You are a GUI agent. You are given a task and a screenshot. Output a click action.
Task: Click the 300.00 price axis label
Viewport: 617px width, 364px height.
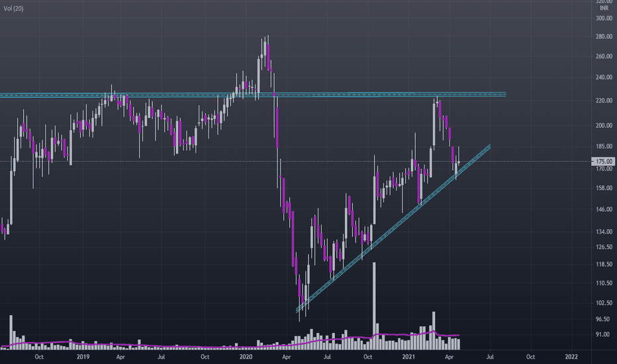pos(604,18)
